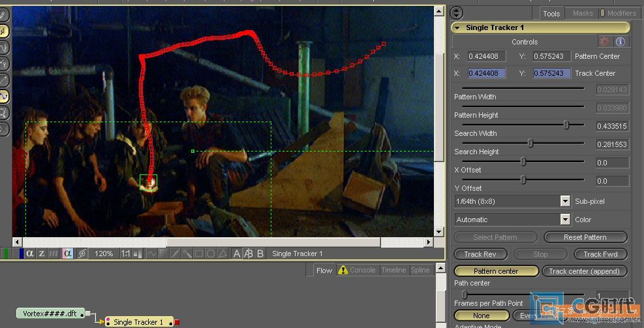This screenshot has width=644, height=328.
Task: Open the Modifiers tab
Action: tap(618, 13)
